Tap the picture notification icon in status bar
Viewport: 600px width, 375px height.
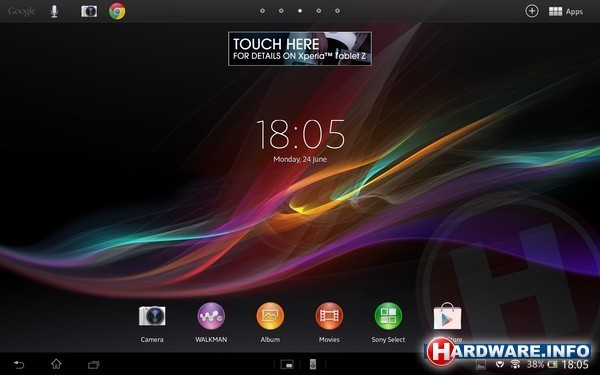481,365
